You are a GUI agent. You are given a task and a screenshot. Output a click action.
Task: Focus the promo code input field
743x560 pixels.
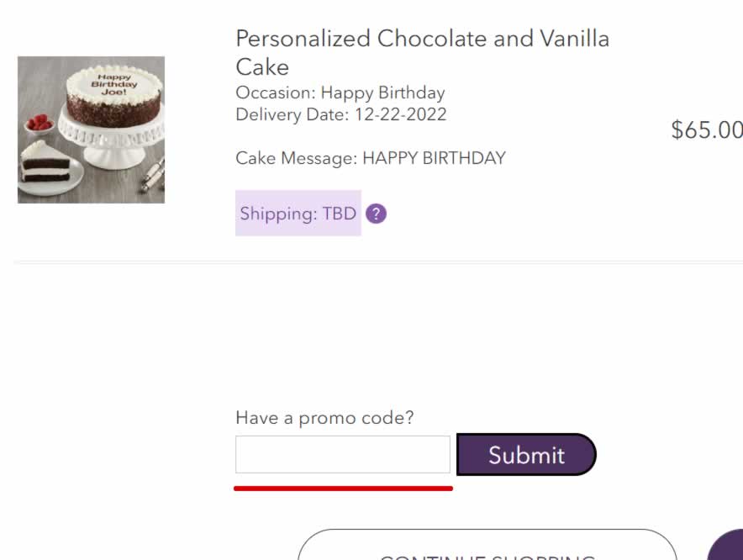pyautogui.click(x=343, y=454)
